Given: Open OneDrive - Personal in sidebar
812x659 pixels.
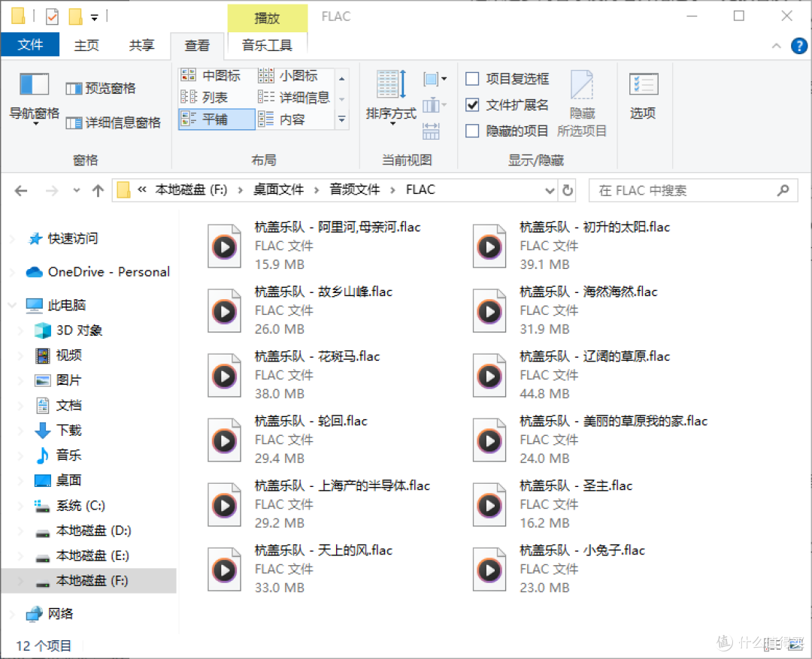Looking at the screenshot, I should (97, 272).
